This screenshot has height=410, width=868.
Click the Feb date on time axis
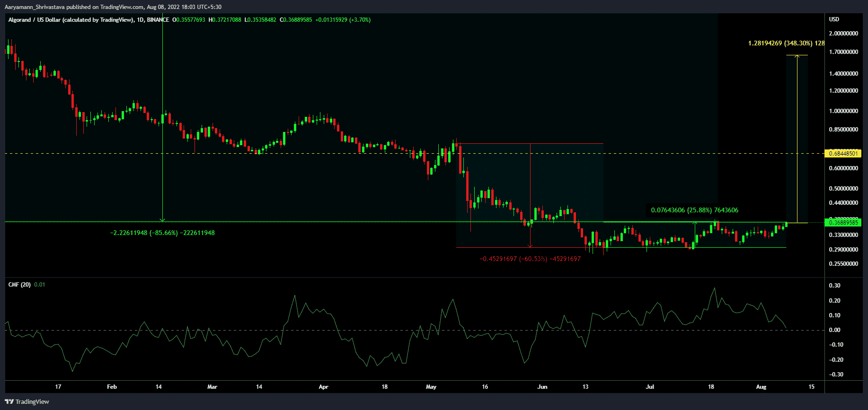[112, 387]
